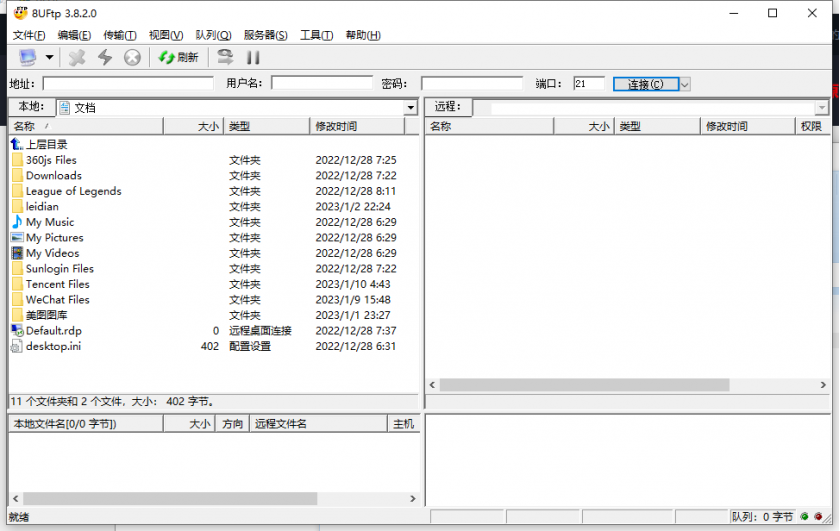
Task: Click the 远程桌面连接 type text
Action: (260, 331)
